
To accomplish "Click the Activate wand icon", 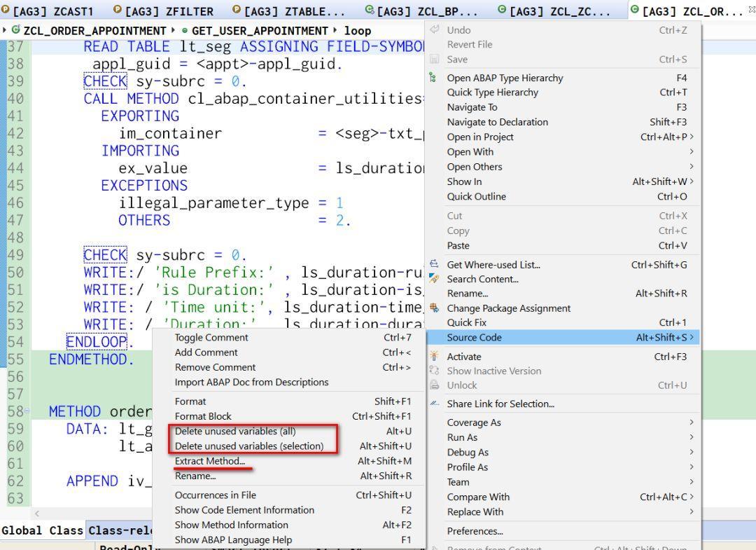I will click(434, 356).
